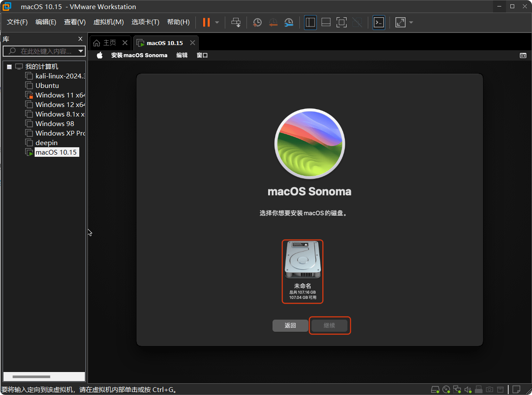Screen dimensions: 532x395
Task: Open the 虚拟机(M) menu
Action: tap(108, 22)
